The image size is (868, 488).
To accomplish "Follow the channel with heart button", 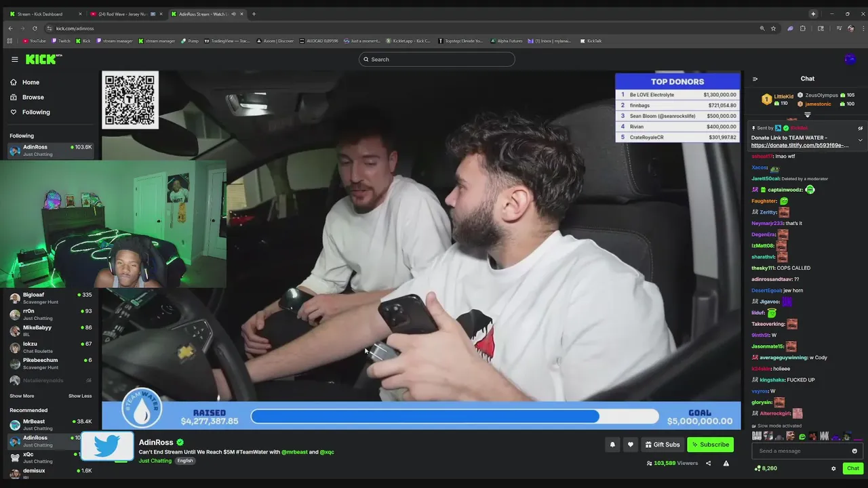I will 630,445.
